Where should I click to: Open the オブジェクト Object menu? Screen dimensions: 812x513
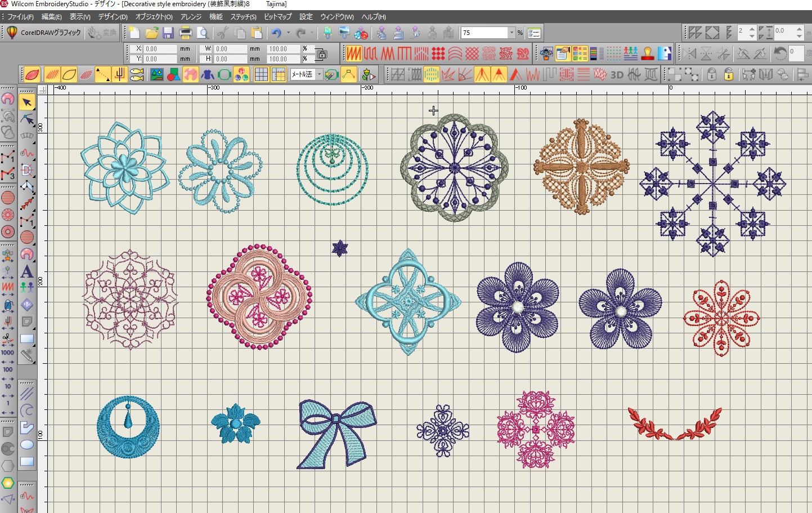click(x=154, y=17)
